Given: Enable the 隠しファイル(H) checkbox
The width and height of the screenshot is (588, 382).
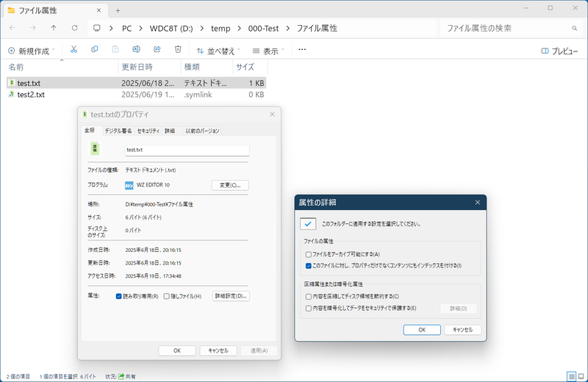Looking at the screenshot, I should tap(167, 296).
